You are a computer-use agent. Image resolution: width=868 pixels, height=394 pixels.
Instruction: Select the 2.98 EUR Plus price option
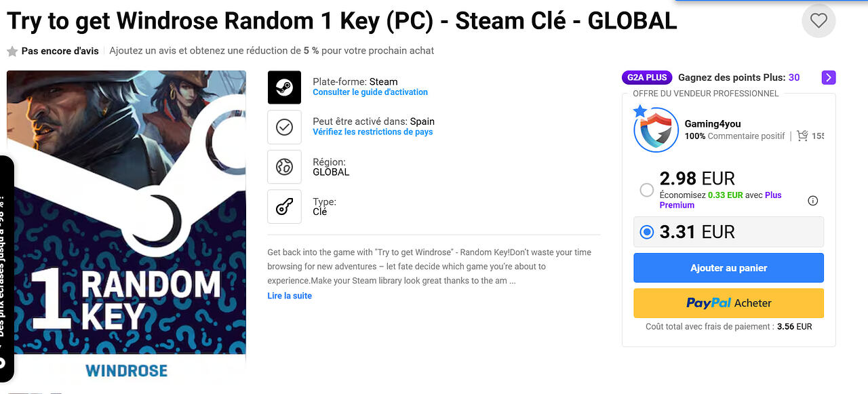click(x=647, y=191)
